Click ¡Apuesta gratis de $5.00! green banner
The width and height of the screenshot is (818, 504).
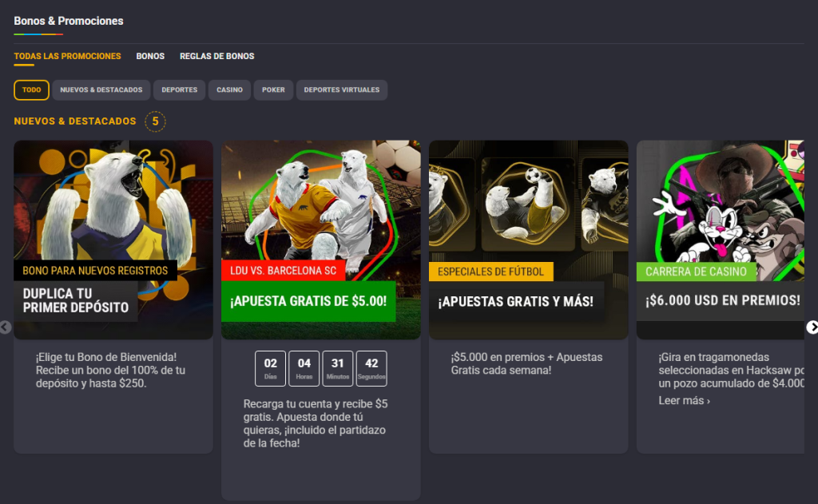(x=308, y=301)
